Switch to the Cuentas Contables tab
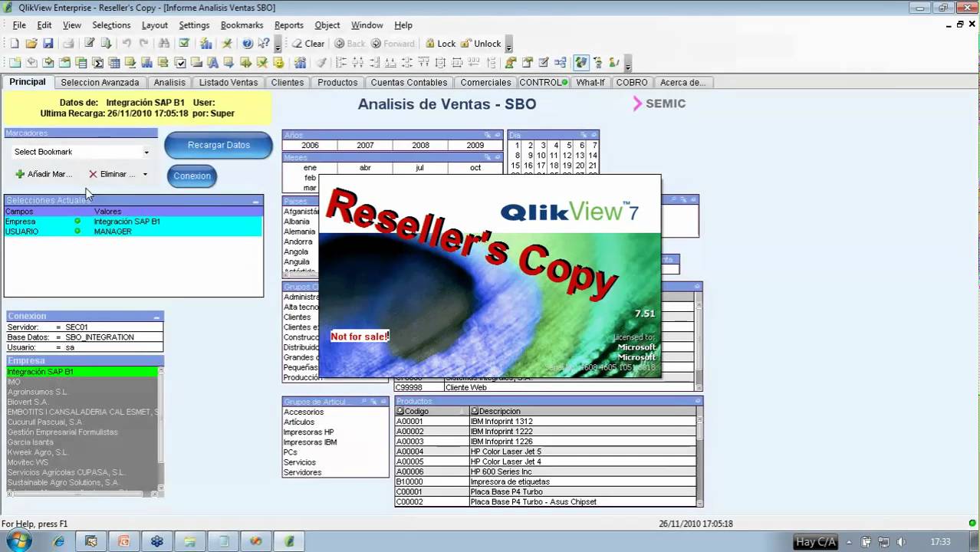This screenshot has width=980, height=552. (409, 82)
